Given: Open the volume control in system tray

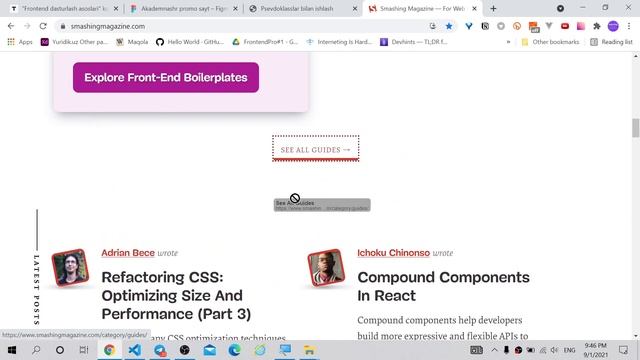Looking at the screenshot, I should pyautogui.click(x=554, y=350).
